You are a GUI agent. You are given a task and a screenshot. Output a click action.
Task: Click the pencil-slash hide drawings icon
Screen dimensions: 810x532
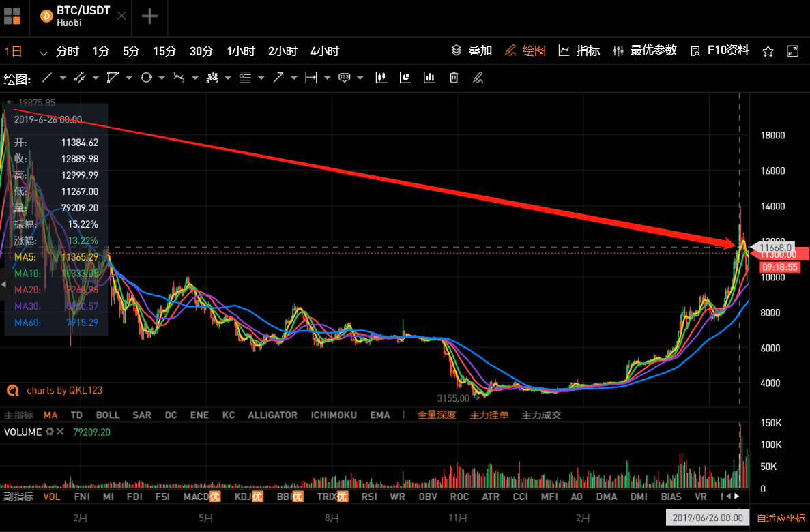click(x=478, y=78)
